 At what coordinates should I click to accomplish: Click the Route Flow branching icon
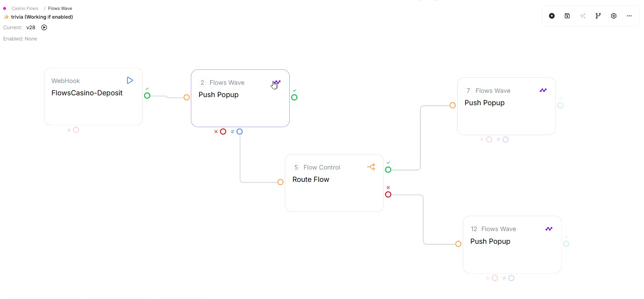click(x=371, y=167)
